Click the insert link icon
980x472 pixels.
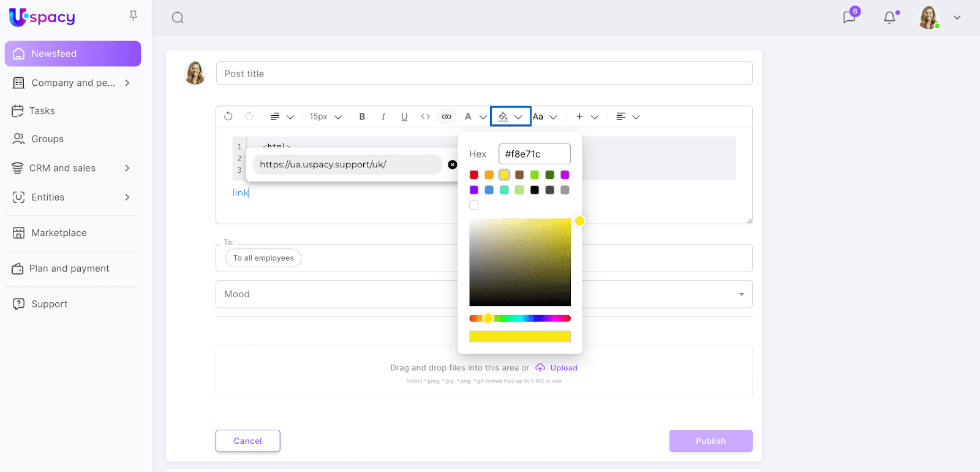click(x=447, y=116)
